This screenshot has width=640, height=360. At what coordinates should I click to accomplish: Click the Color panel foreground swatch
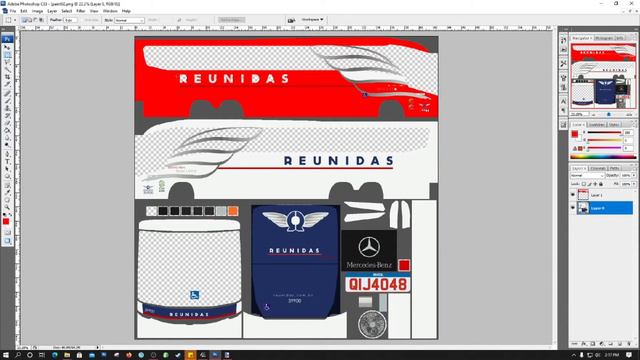tap(575, 134)
